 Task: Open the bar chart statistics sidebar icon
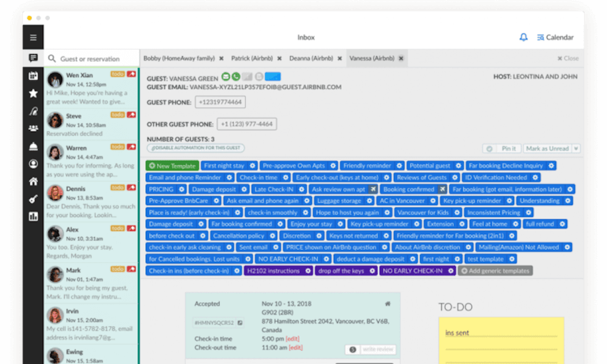coord(33,216)
